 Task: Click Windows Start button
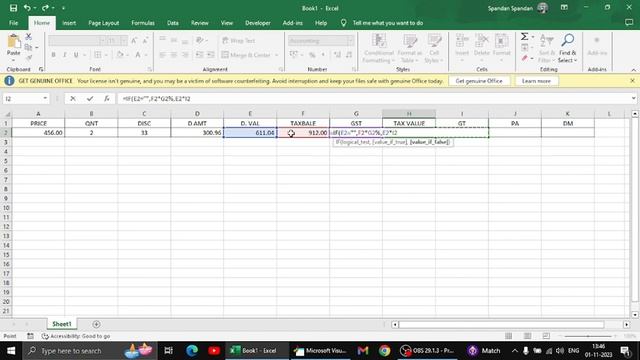[11, 351]
